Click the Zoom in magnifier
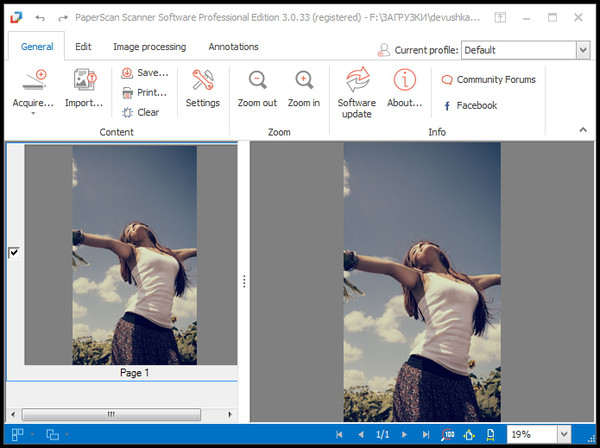The image size is (600, 448). pos(304,82)
